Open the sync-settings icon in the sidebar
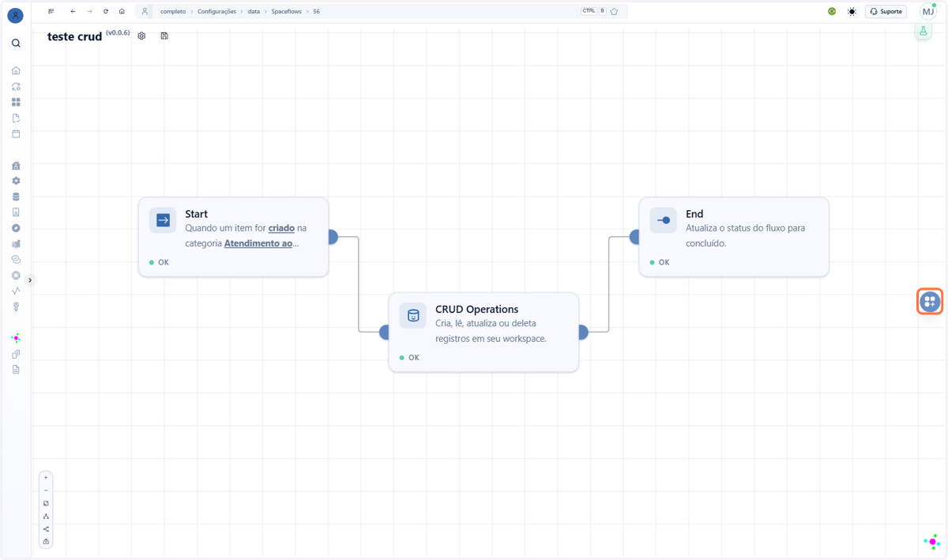Viewport: 948px width, 560px height. (x=16, y=86)
